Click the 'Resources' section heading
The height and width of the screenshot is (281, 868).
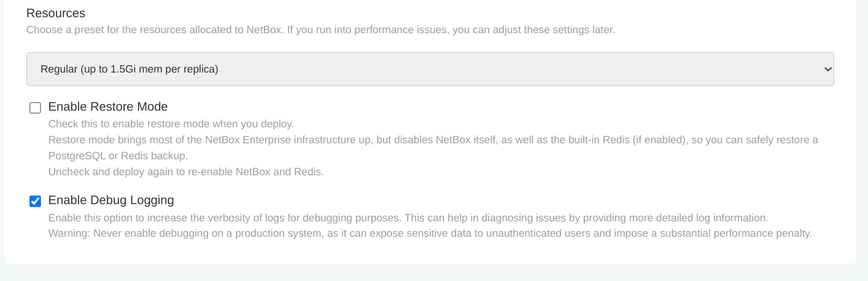pyautogui.click(x=56, y=13)
